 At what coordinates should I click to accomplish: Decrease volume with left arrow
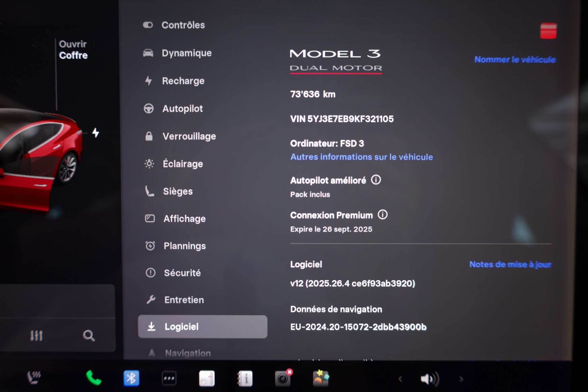(400, 379)
